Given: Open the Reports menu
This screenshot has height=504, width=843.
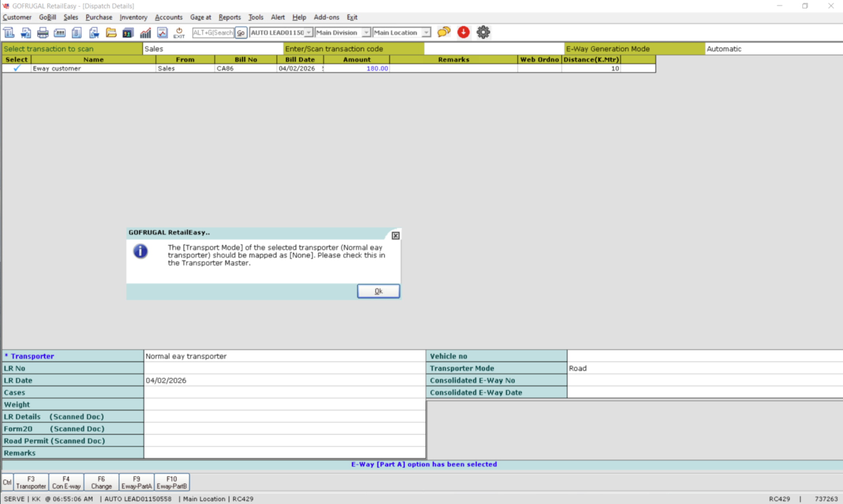Looking at the screenshot, I should (x=230, y=17).
